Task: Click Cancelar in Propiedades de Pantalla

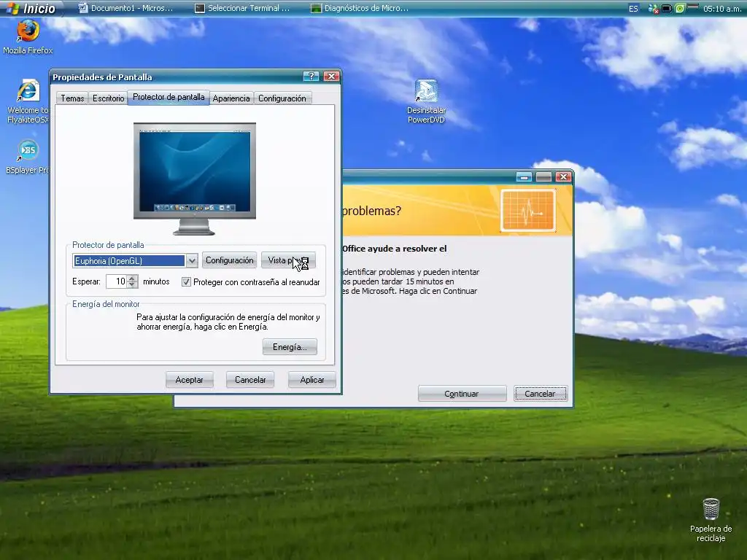Action: pos(250,380)
